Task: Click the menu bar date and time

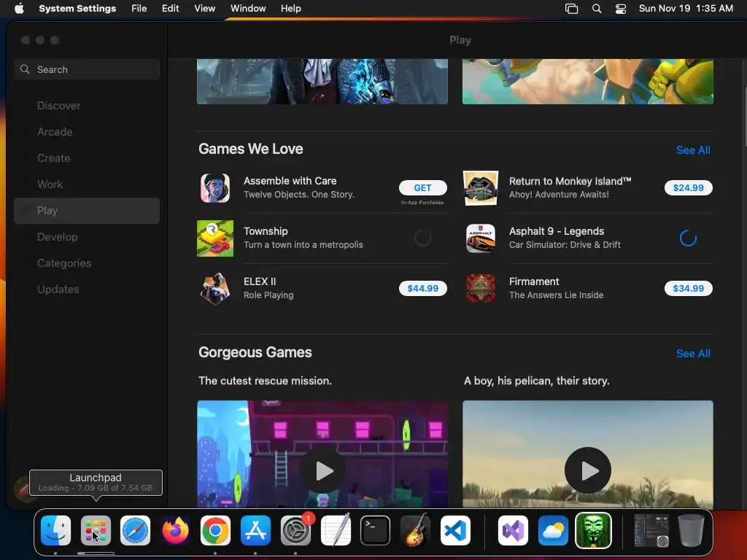Action: coord(686,9)
